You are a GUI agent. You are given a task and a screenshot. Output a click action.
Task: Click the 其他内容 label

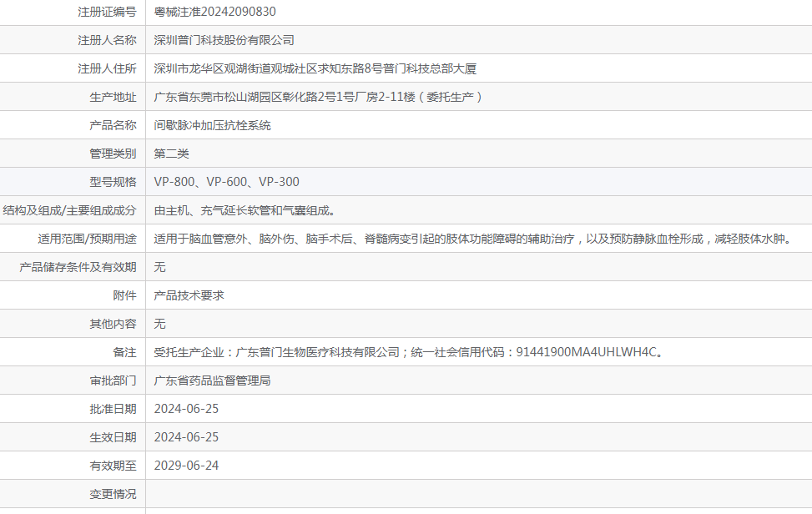tap(113, 324)
